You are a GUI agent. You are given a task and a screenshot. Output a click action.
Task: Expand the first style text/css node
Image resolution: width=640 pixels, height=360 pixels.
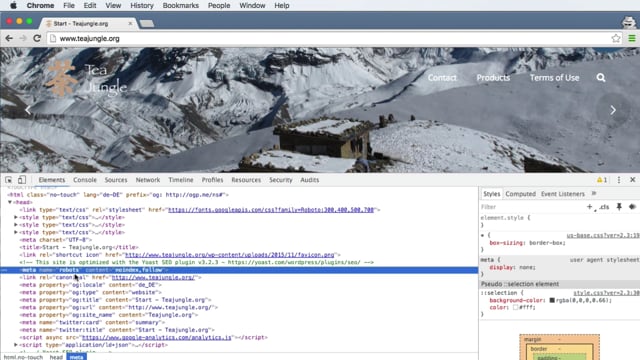point(16,217)
